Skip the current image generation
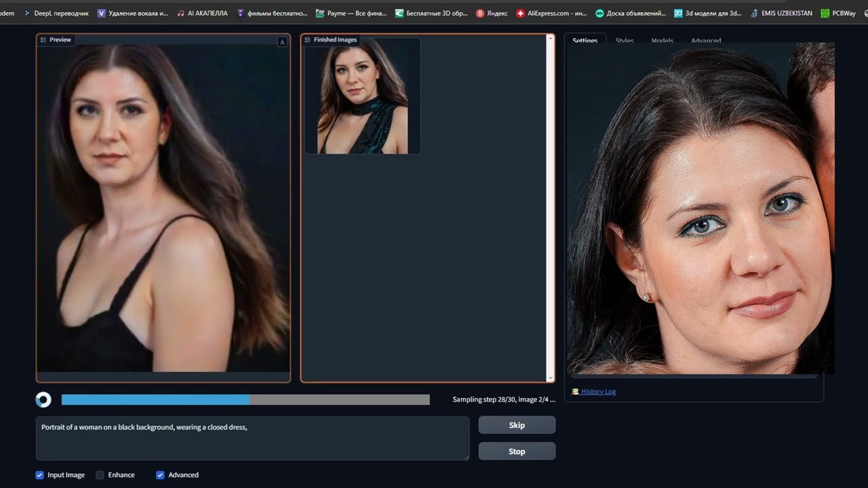 (x=517, y=425)
